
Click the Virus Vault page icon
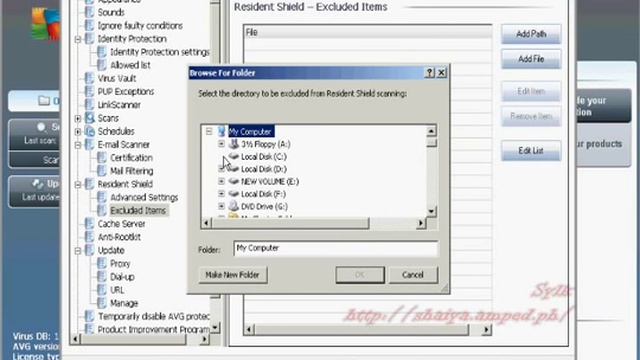point(89,78)
